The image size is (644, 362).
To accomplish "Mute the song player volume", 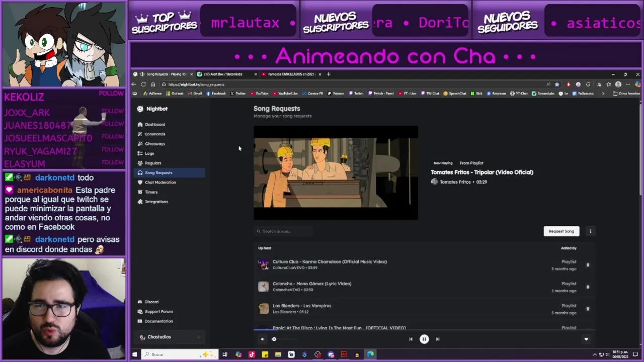I will 262,339.
